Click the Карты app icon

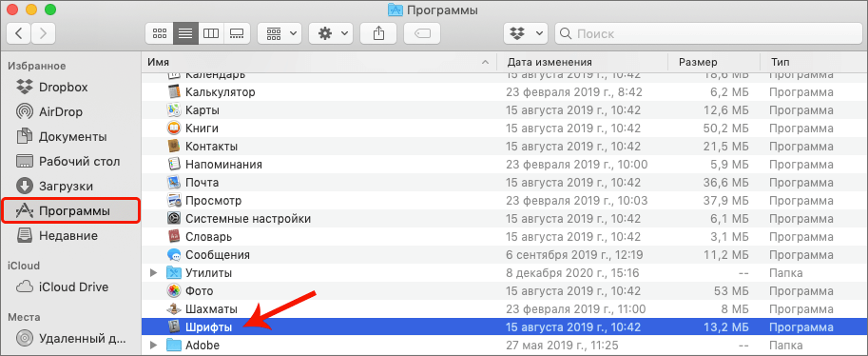[x=174, y=109]
